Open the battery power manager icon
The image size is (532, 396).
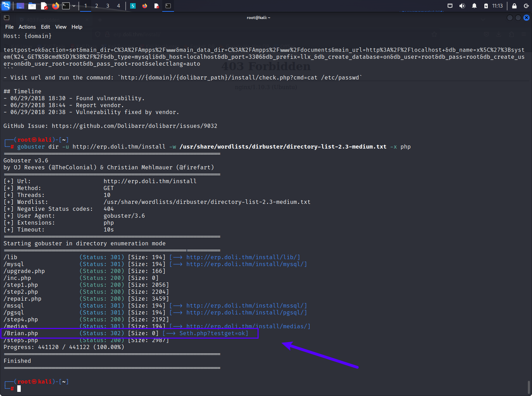[x=486, y=6]
